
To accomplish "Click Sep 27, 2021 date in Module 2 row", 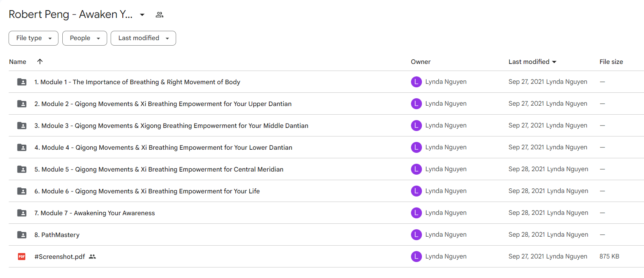I will (x=526, y=104).
